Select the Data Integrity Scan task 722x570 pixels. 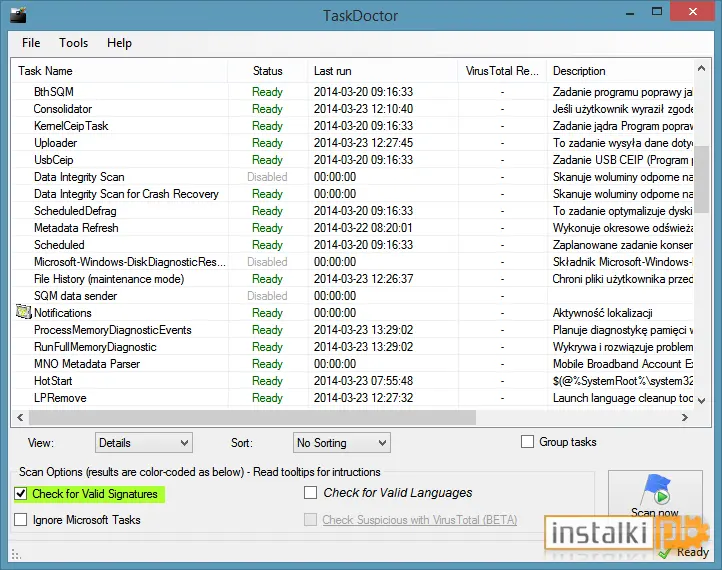coord(79,177)
